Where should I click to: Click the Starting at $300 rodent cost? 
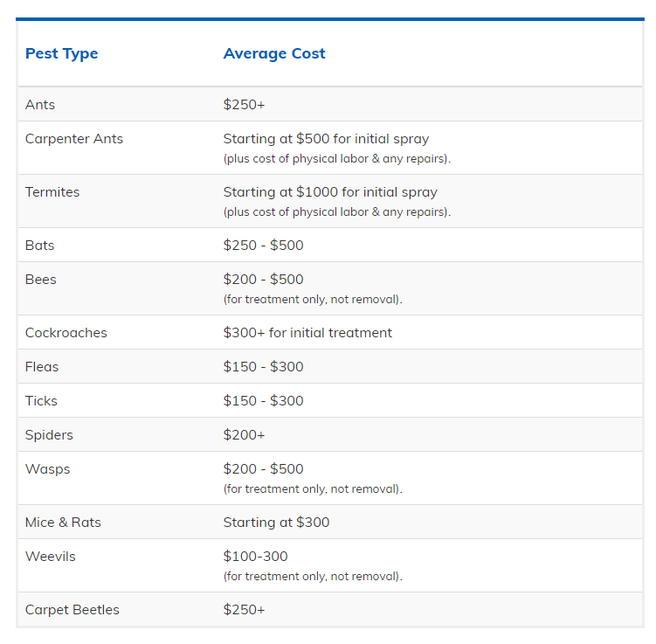pyautogui.click(x=276, y=523)
